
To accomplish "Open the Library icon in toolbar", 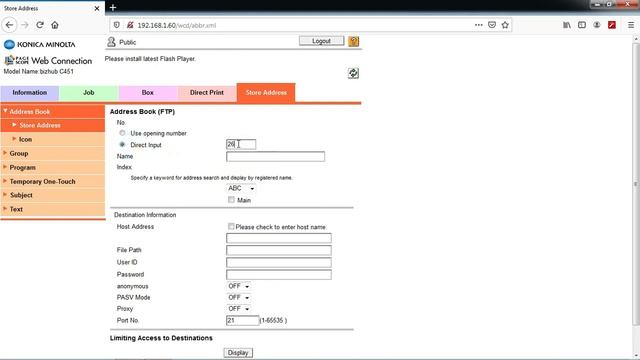I will click(x=567, y=25).
